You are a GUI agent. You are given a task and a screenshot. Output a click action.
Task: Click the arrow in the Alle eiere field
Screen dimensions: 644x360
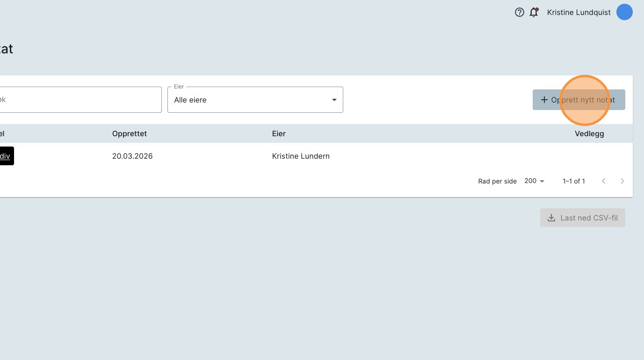pyautogui.click(x=334, y=100)
